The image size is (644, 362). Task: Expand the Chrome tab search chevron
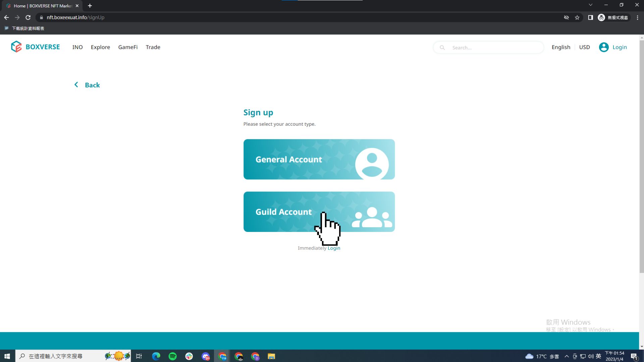click(x=590, y=5)
